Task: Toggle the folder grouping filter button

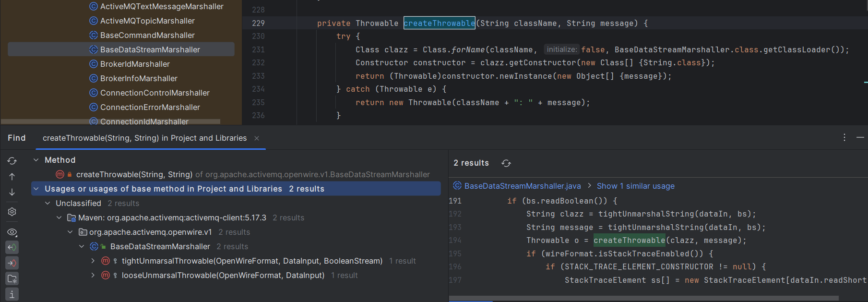Action: [12, 278]
